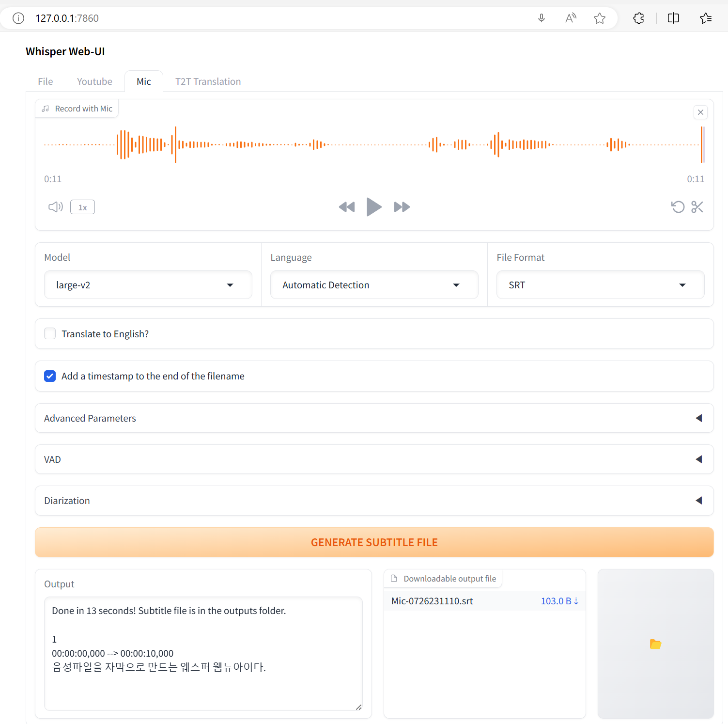728x724 pixels.
Task: Play the recorded audio
Action: pos(374,207)
